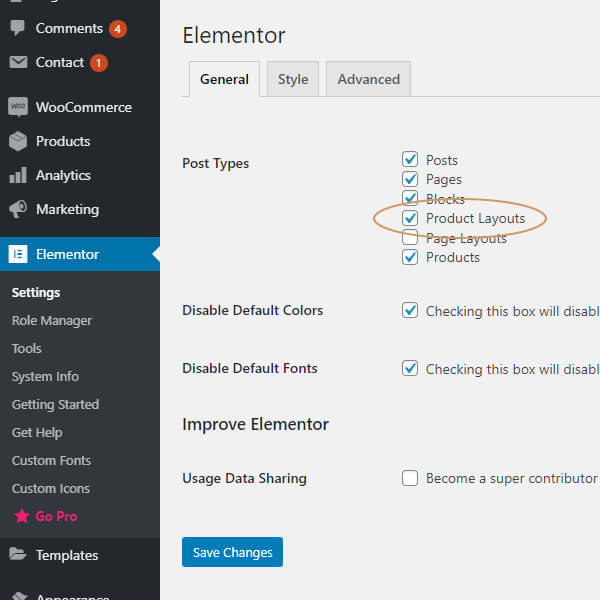Click the Marketing megaphone icon
Image resolution: width=600 pixels, height=600 pixels.
click(18, 209)
